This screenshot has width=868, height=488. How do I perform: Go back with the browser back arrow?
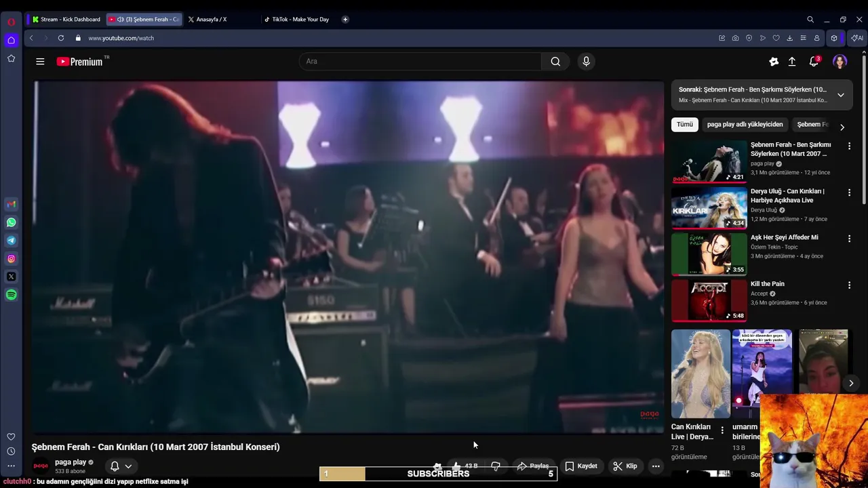(x=31, y=38)
